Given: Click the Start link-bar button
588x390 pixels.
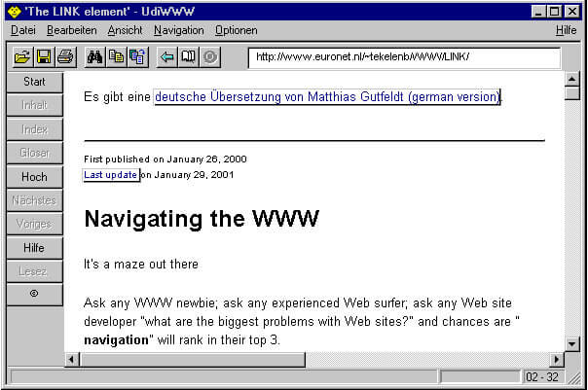Looking at the screenshot, I should 34,82.
